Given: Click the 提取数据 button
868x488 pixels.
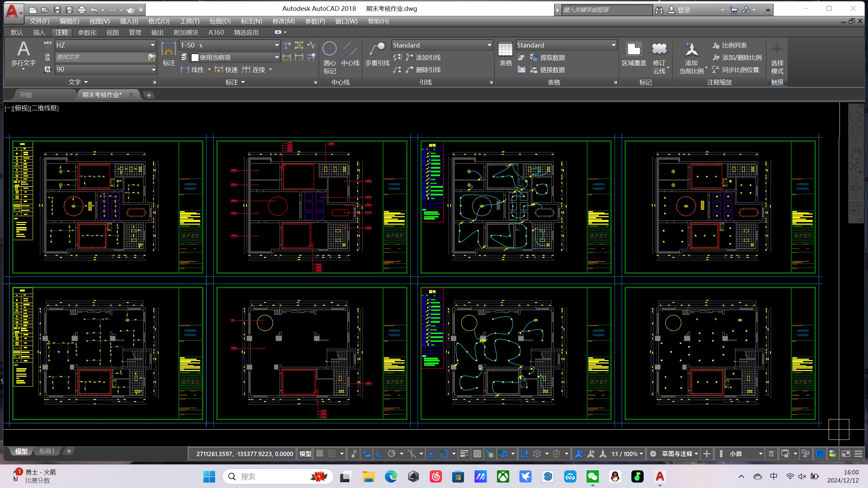Looking at the screenshot, I should (x=552, y=57).
